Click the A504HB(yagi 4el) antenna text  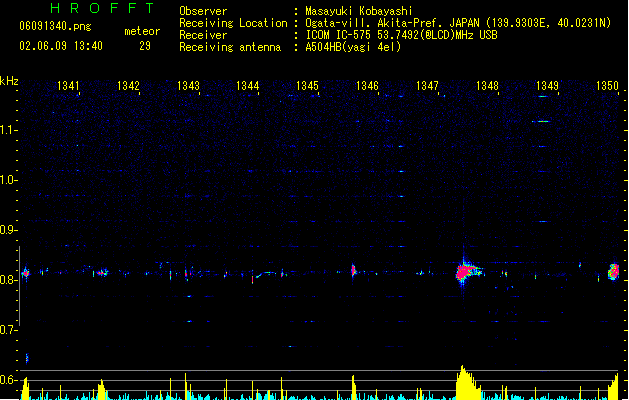[x=353, y=47]
